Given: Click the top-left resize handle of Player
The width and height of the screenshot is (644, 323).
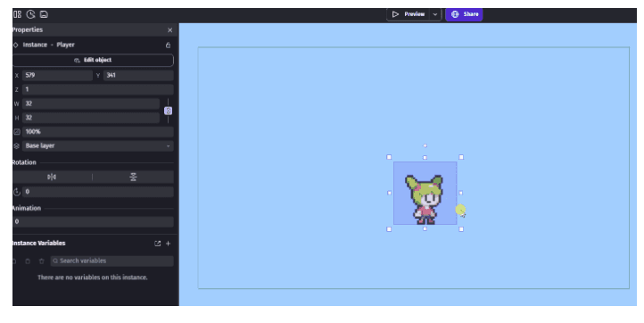Looking at the screenshot, I should [389, 157].
